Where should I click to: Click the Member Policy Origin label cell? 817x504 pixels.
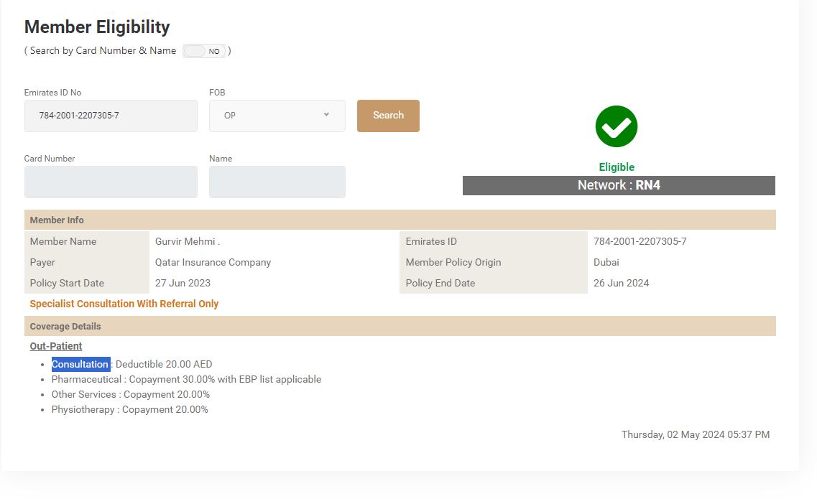494,263
